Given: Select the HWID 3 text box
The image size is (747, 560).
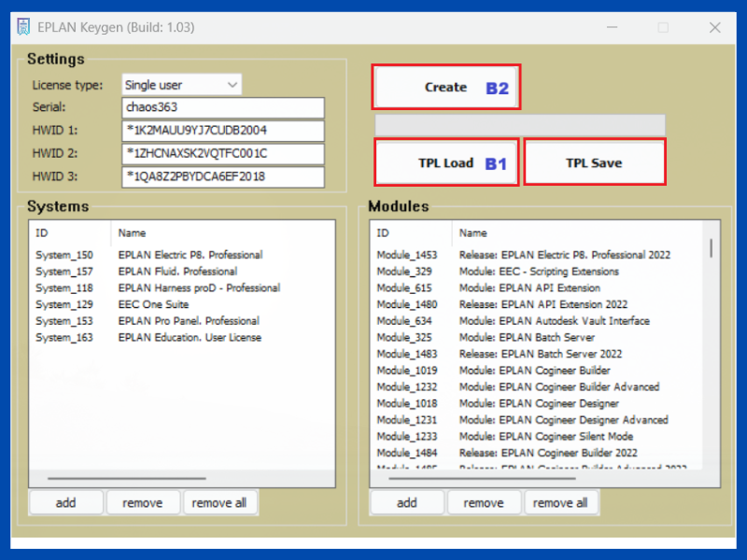Looking at the screenshot, I should (223, 176).
